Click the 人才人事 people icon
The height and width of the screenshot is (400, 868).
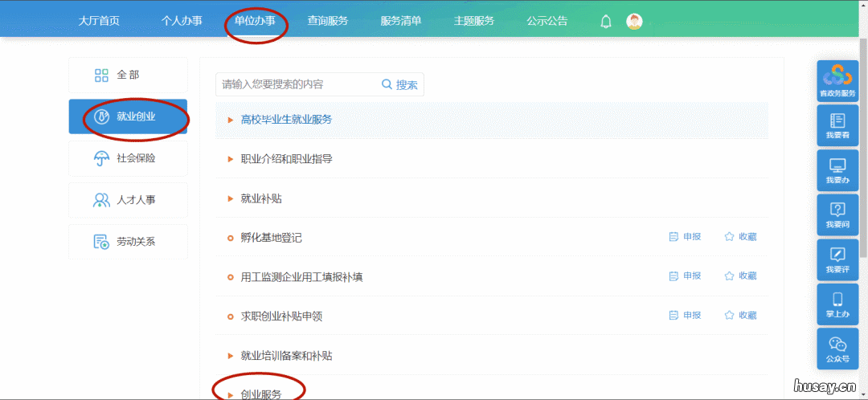coord(101,200)
